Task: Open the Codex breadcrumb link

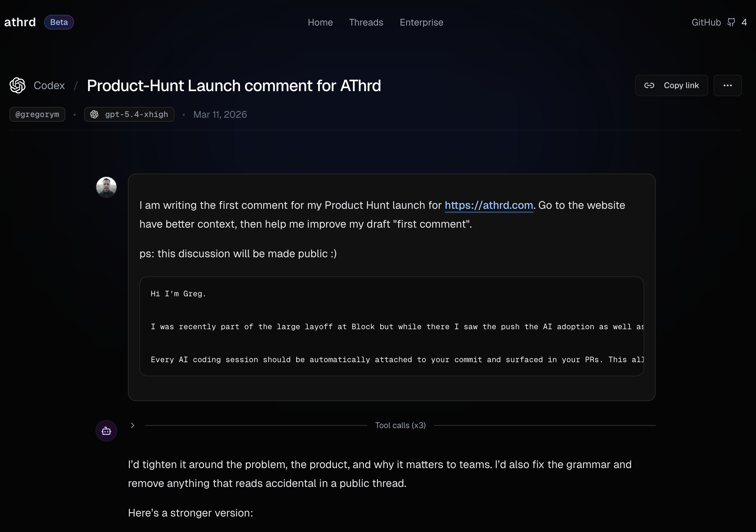Action: (49, 85)
